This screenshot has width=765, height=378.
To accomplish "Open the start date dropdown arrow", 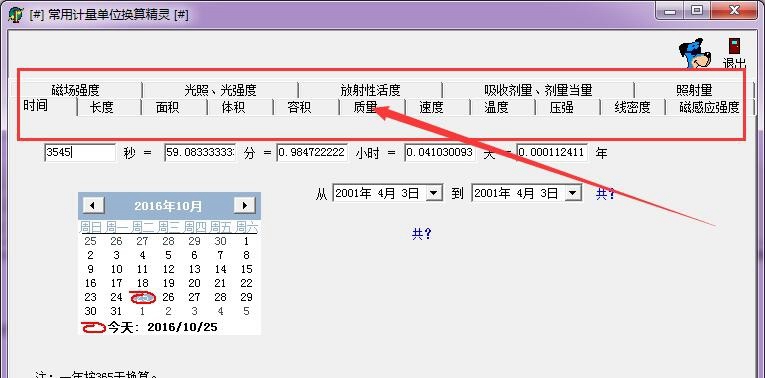I will (434, 193).
